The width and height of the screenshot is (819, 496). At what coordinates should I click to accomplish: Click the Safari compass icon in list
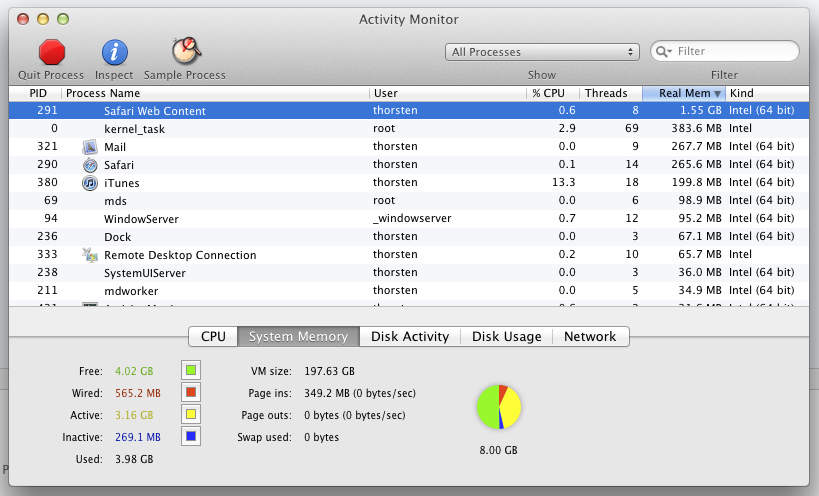coord(90,165)
